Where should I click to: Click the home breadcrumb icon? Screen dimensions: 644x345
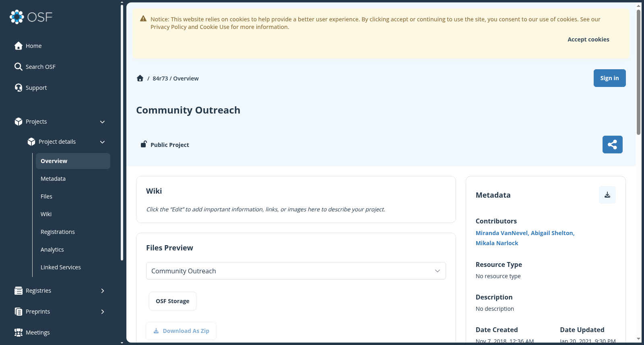(140, 78)
